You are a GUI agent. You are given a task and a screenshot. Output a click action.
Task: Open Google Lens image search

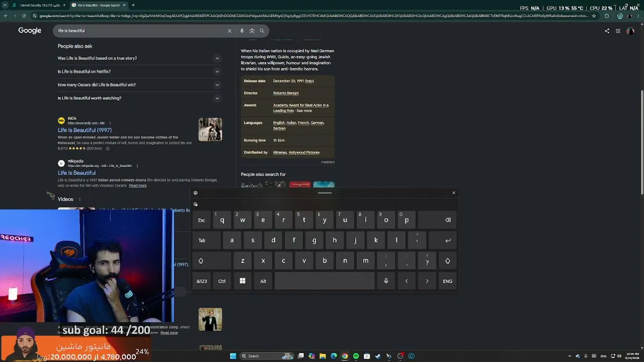(252, 31)
